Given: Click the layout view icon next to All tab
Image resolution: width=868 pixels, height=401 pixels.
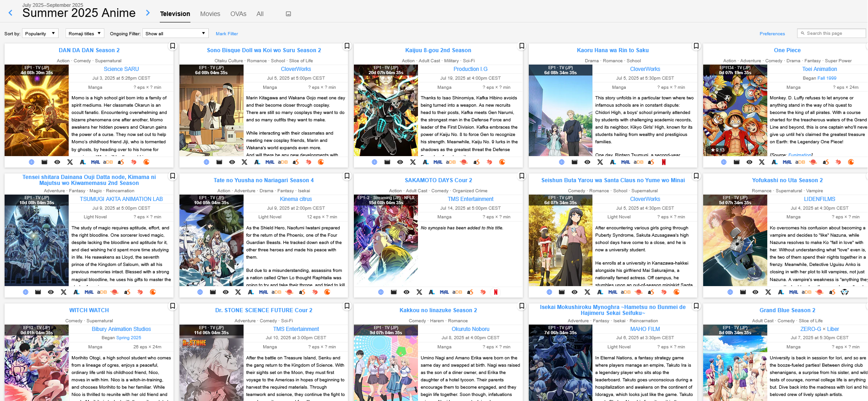Looking at the screenshot, I should coord(288,14).
